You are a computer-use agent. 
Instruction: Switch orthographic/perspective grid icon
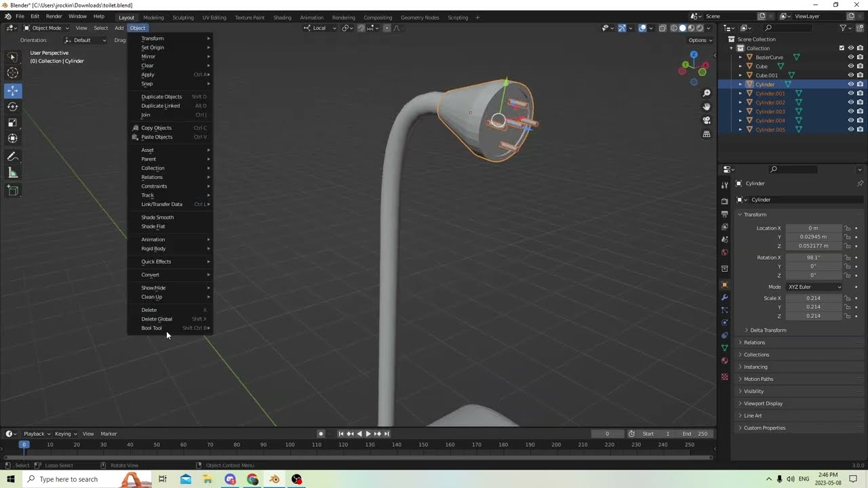pyautogui.click(x=707, y=134)
